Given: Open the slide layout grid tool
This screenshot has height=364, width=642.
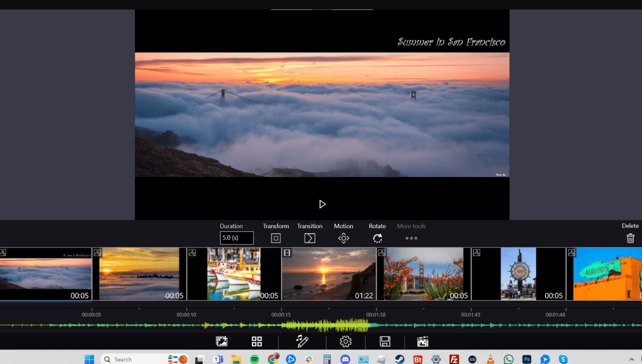Looking at the screenshot, I should (x=256, y=341).
